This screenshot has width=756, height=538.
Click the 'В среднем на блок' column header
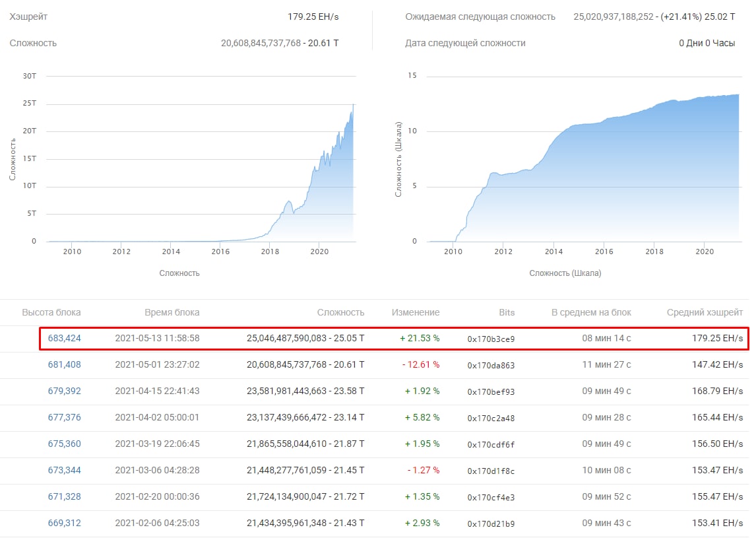tap(591, 312)
